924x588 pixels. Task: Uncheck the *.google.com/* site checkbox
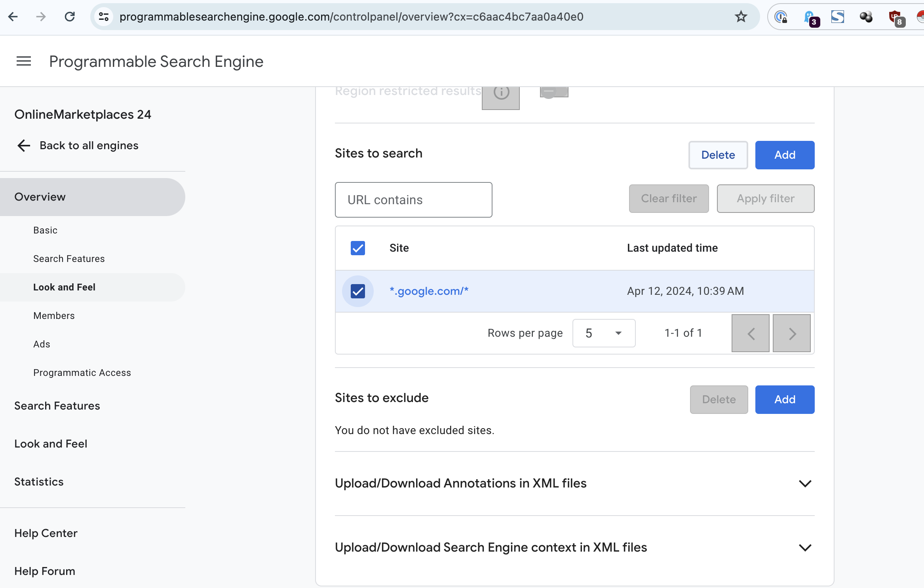click(357, 291)
